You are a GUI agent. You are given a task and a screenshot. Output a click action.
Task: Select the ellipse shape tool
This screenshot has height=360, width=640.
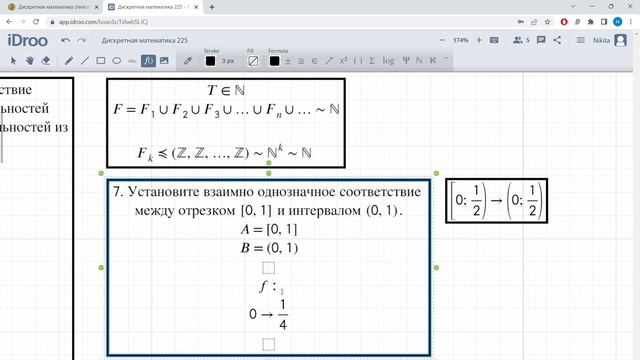[117, 61]
